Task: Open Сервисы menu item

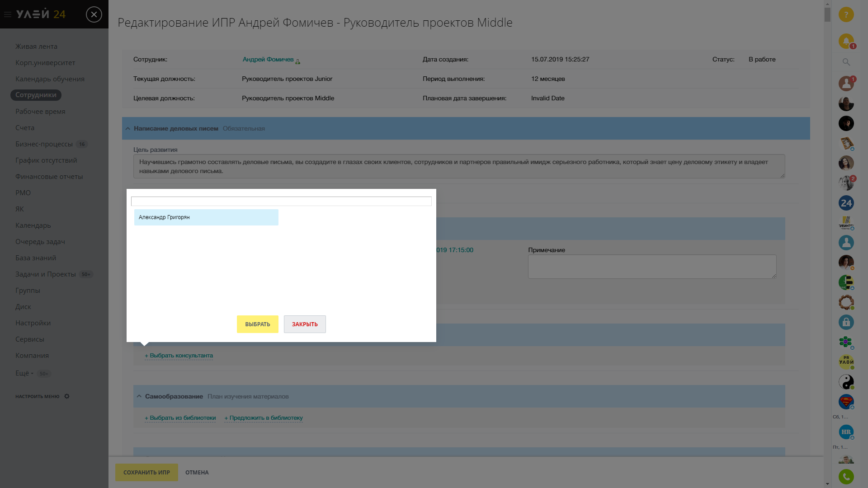Action: click(30, 339)
